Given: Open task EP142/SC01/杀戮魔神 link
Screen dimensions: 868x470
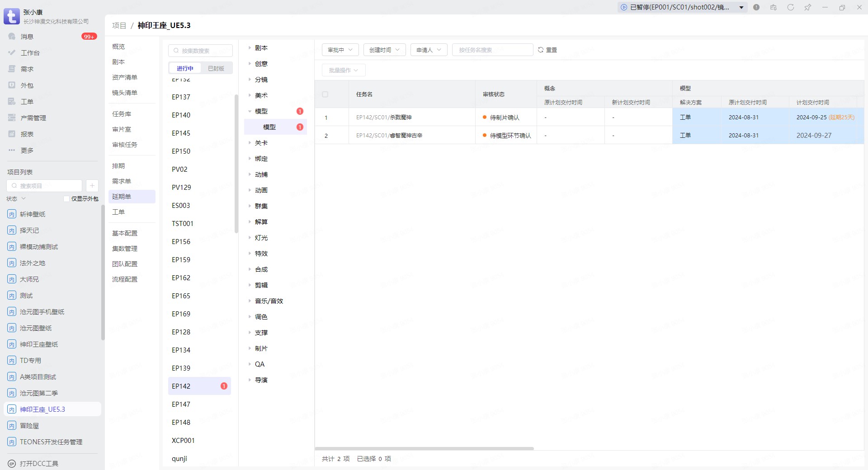Looking at the screenshot, I should [x=384, y=117].
